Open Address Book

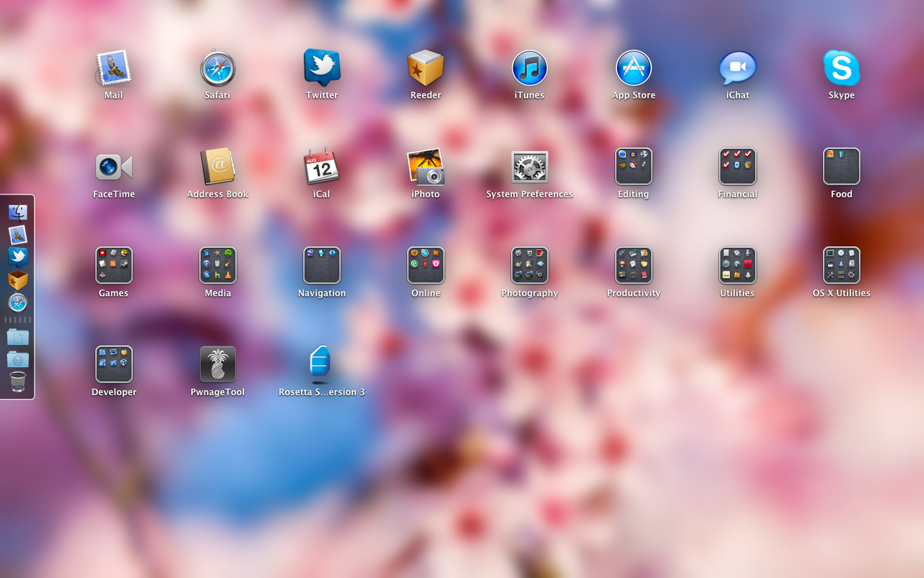pyautogui.click(x=217, y=167)
